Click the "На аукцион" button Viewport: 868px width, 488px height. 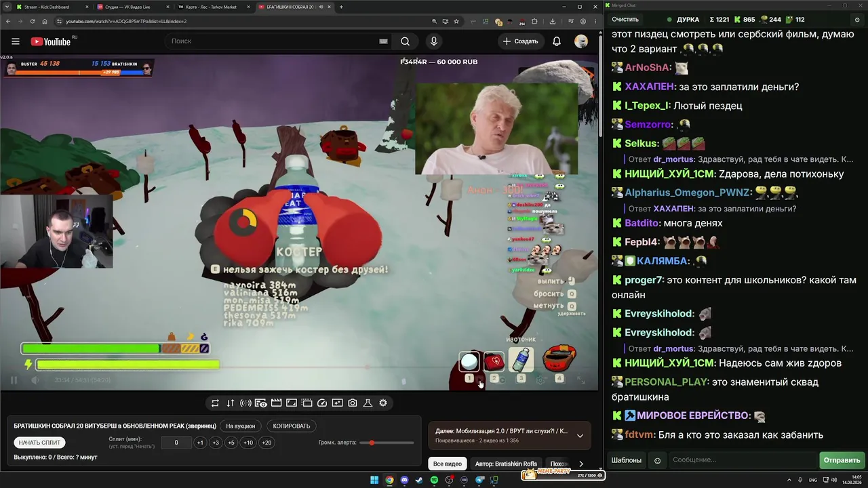pyautogui.click(x=241, y=426)
